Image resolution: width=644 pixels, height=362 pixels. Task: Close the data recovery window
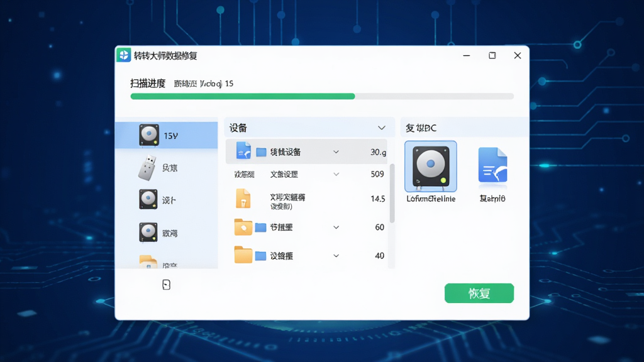pos(518,55)
